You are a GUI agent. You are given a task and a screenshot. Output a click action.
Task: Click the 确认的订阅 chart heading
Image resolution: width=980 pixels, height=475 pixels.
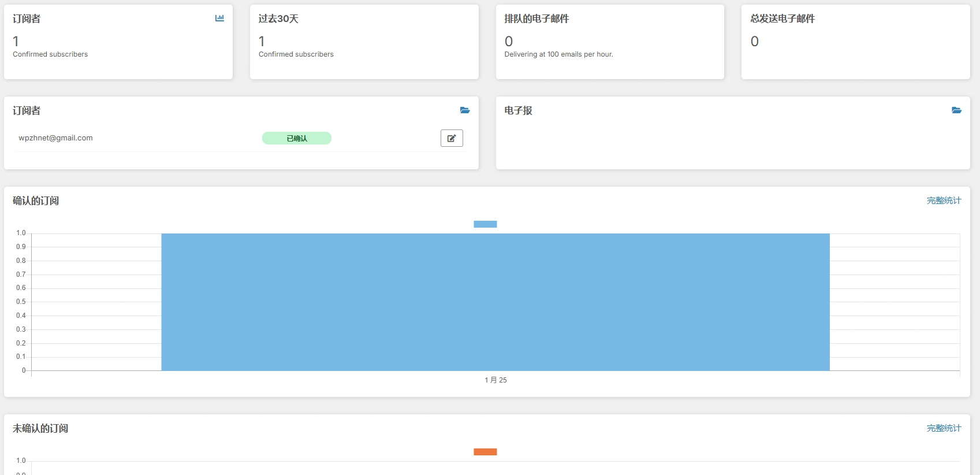(x=36, y=201)
